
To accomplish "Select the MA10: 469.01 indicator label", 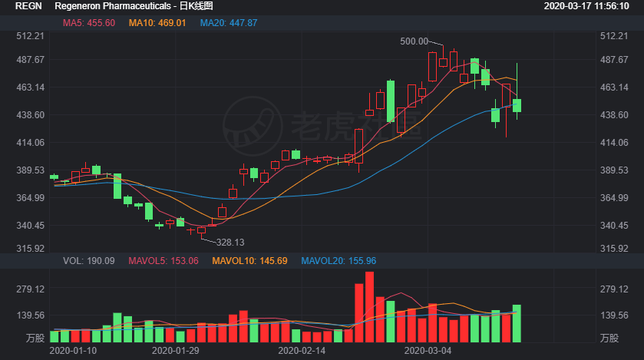I will coord(157,23).
